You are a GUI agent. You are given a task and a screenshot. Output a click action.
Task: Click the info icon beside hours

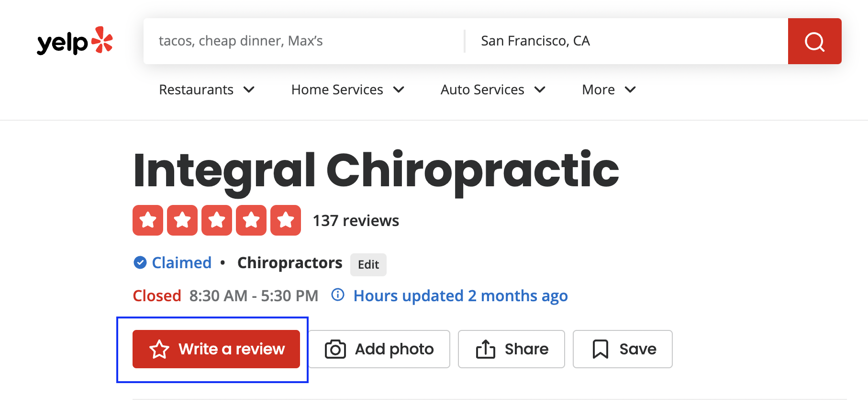click(338, 295)
